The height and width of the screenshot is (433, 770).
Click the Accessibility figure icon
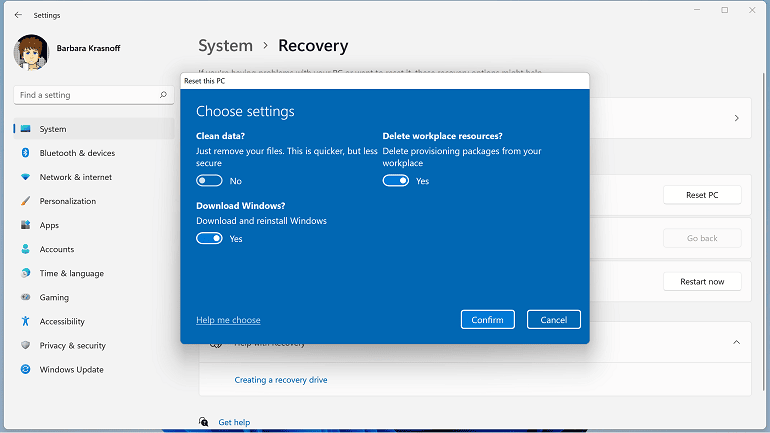click(x=26, y=321)
